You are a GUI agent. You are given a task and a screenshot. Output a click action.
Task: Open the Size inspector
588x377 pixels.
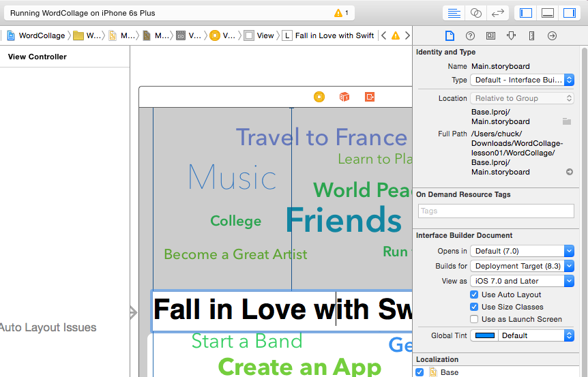coord(531,36)
